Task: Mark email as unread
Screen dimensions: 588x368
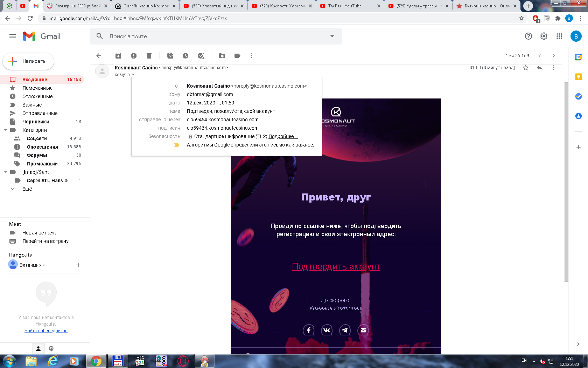Action: tap(170, 56)
